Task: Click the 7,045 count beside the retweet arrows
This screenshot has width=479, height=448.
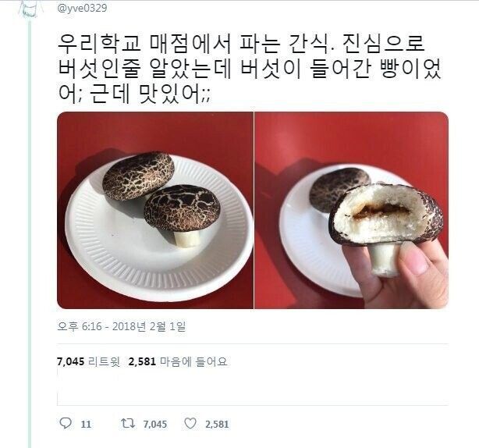Action: point(155,424)
